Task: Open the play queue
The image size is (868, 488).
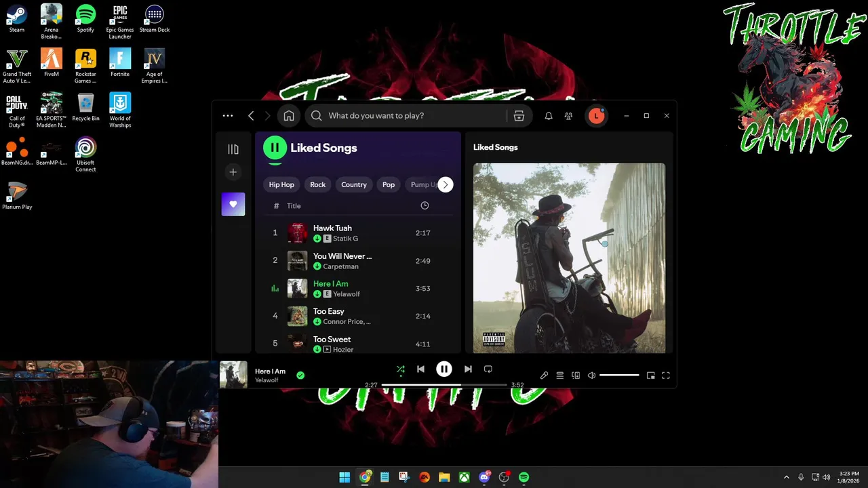Action: tap(560, 375)
